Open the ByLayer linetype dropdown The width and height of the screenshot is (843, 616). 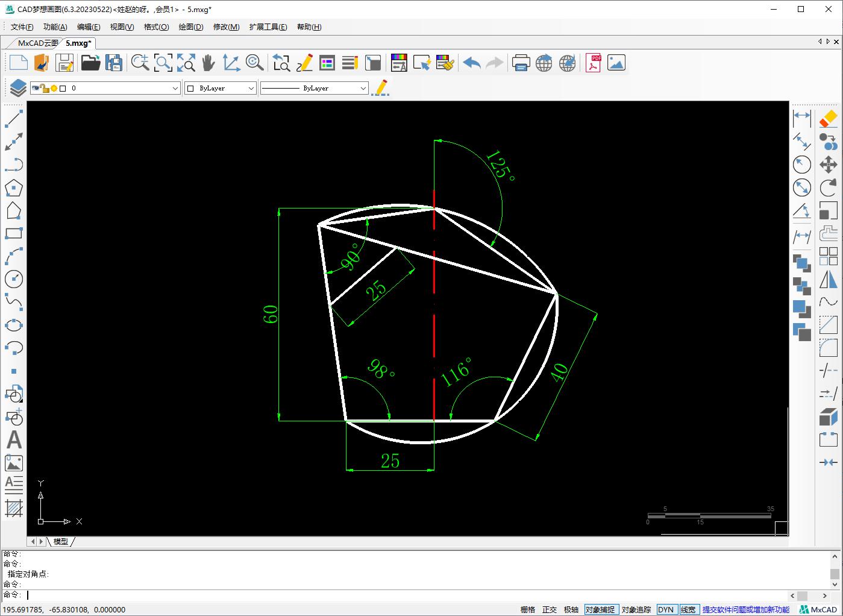[363, 88]
